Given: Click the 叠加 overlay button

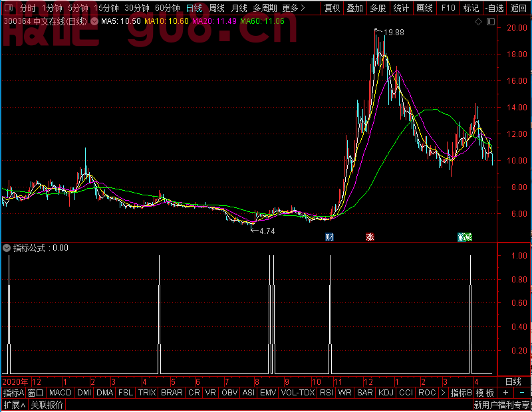Looking at the screenshot, I should [x=354, y=8].
